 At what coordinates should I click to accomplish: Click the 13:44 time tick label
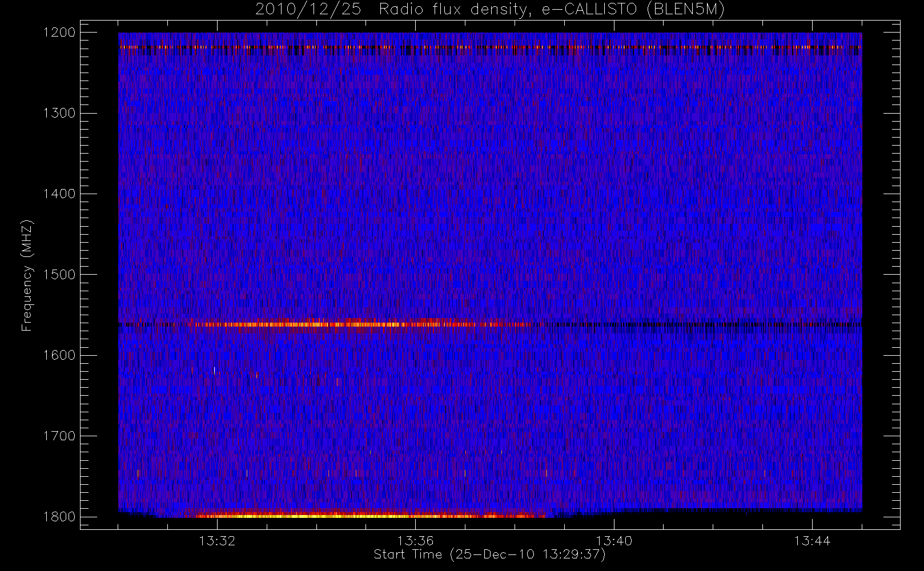(x=812, y=541)
